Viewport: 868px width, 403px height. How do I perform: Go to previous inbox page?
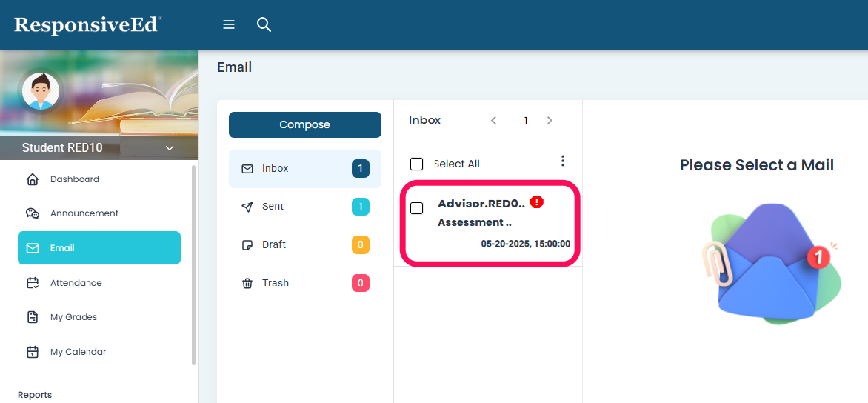(x=494, y=120)
